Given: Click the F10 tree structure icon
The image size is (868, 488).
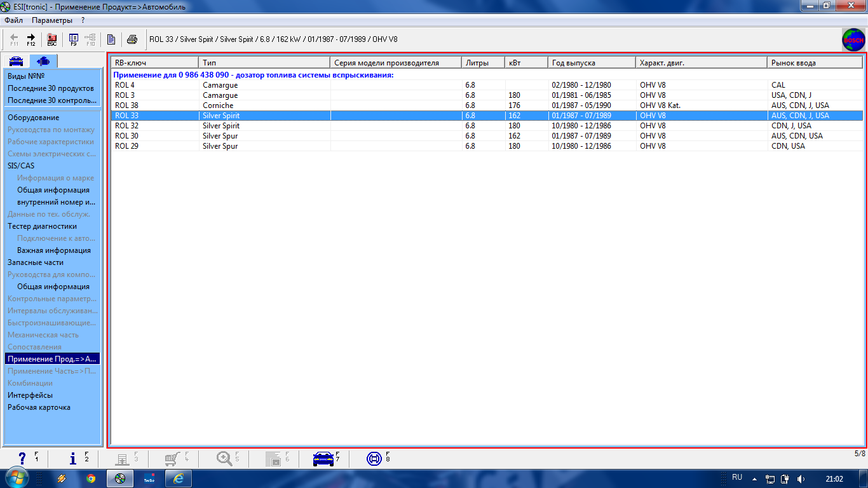Looking at the screenshot, I should (x=90, y=39).
